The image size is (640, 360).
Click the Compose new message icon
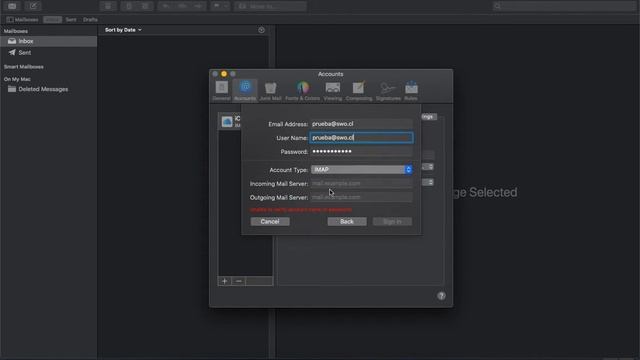point(33,6)
